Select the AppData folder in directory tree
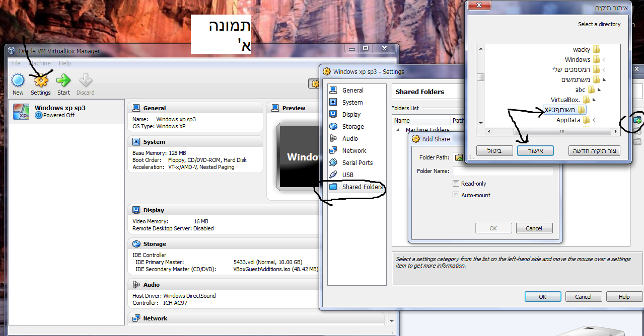The height and width of the screenshot is (336, 644). pos(573,120)
